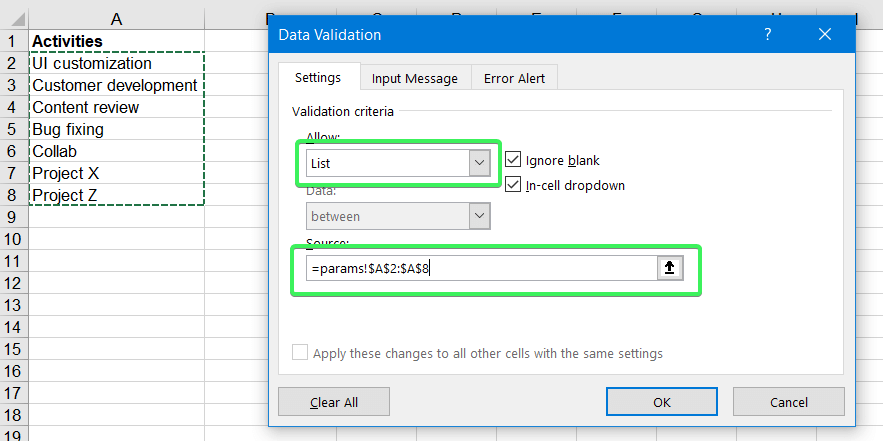Select cell containing UI customization
The height and width of the screenshot is (441, 883).
(x=117, y=63)
